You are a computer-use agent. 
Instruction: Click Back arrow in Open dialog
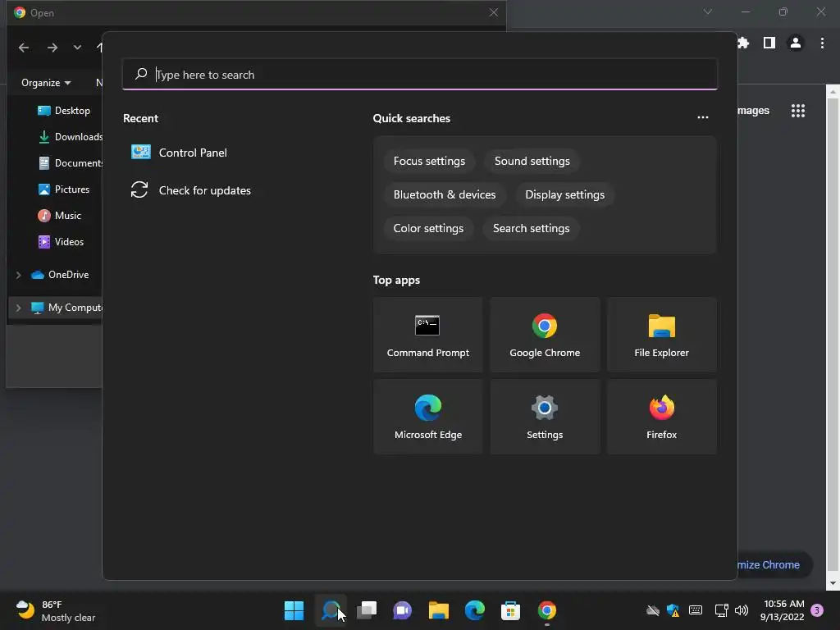(x=24, y=48)
